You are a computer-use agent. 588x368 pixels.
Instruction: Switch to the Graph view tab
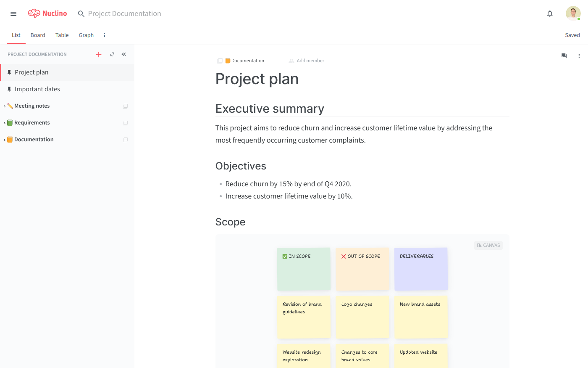(86, 35)
